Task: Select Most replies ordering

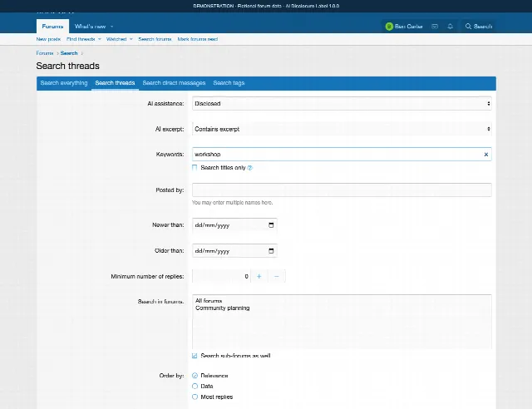Action: coord(195,397)
